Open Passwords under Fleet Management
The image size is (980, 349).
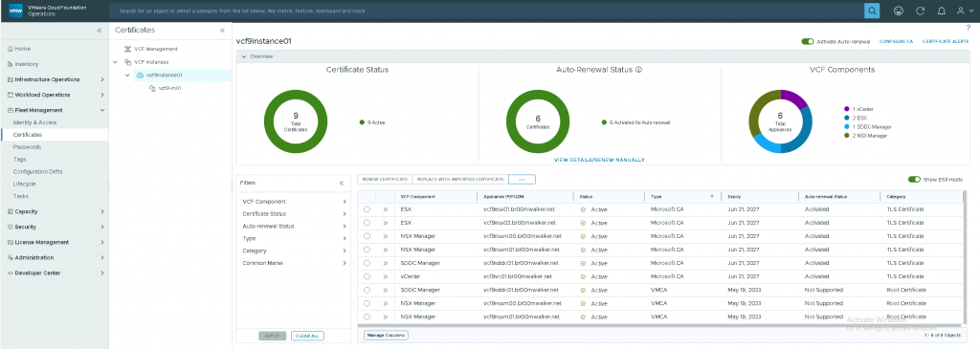27,146
